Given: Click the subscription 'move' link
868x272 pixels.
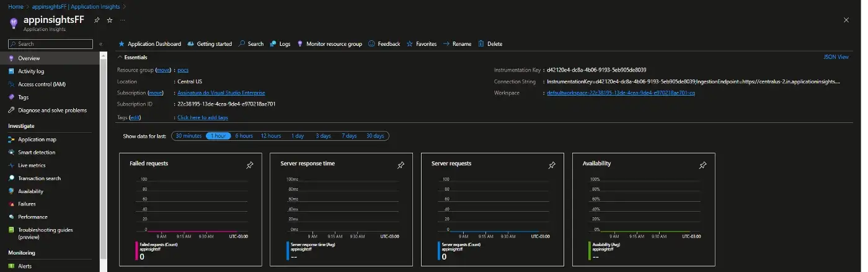Looking at the screenshot, I should (x=156, y=93).
